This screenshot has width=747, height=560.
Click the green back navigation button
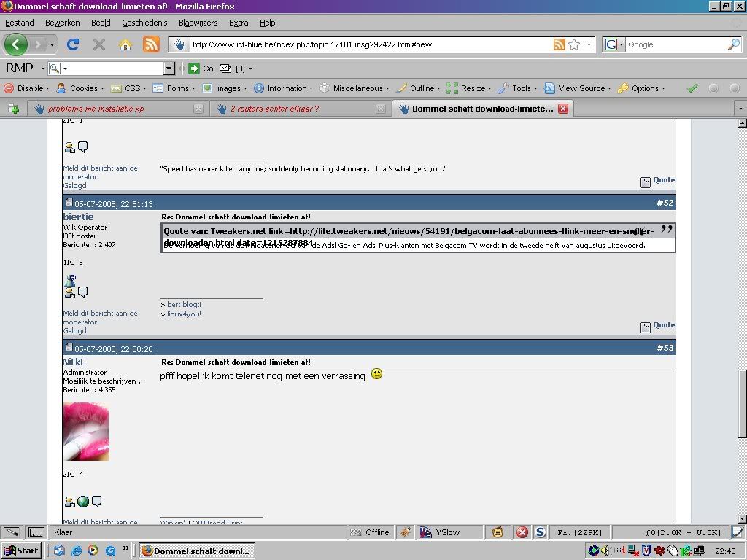[16, 44]
